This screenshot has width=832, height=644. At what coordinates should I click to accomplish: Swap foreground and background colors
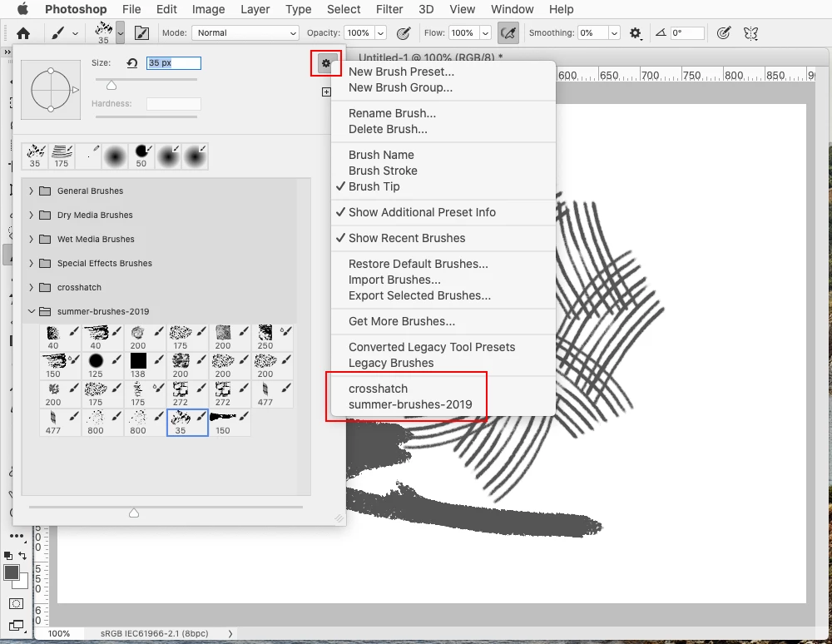(x=22, y=556)
